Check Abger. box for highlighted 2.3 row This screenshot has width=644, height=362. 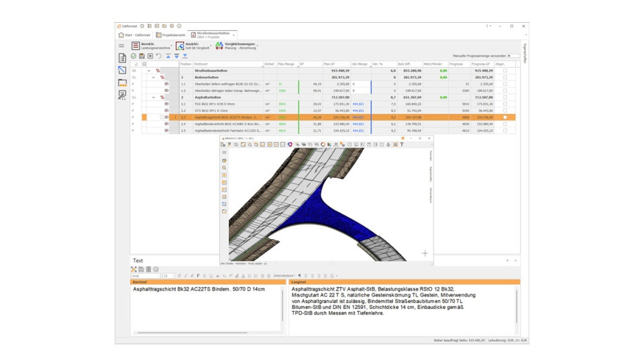[x=505, y=117]
